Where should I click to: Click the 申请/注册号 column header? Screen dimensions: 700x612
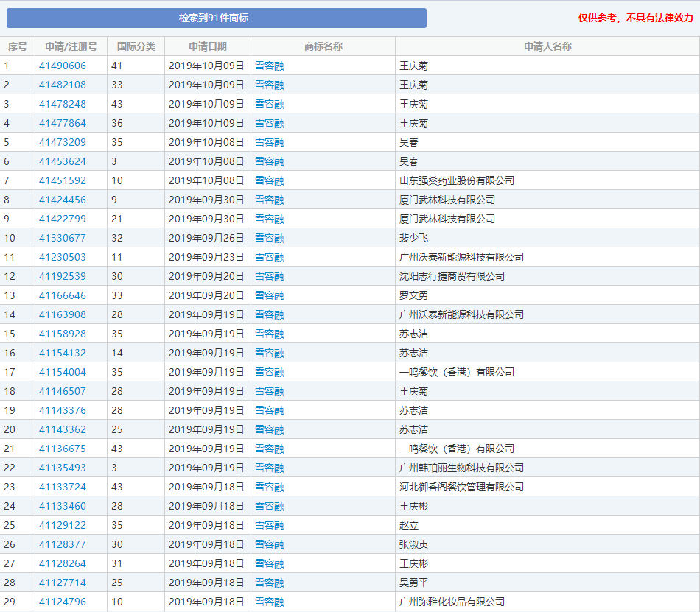tap(71, 46)
